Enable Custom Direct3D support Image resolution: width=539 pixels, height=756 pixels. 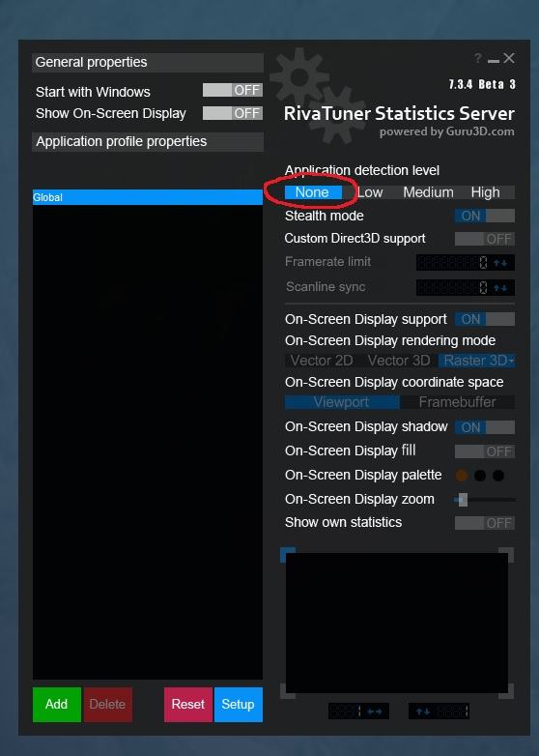pyautogui.click(x=485, y=239)
